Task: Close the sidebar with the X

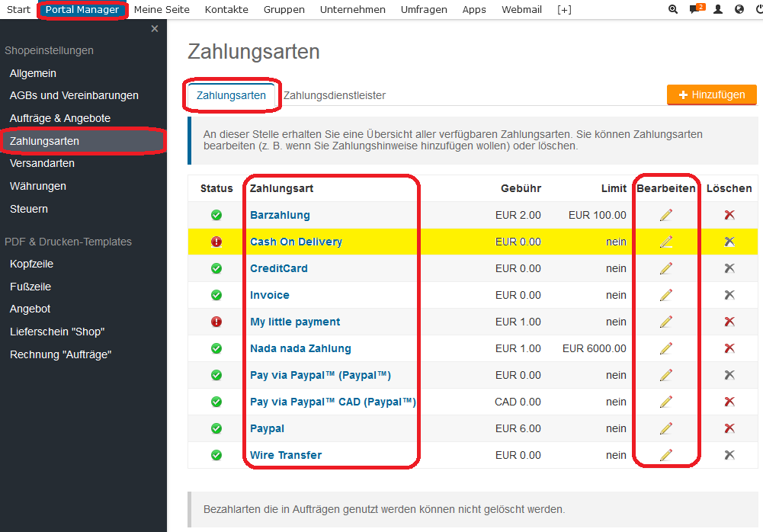Action: pyautogui.click(x=155, y=29)
